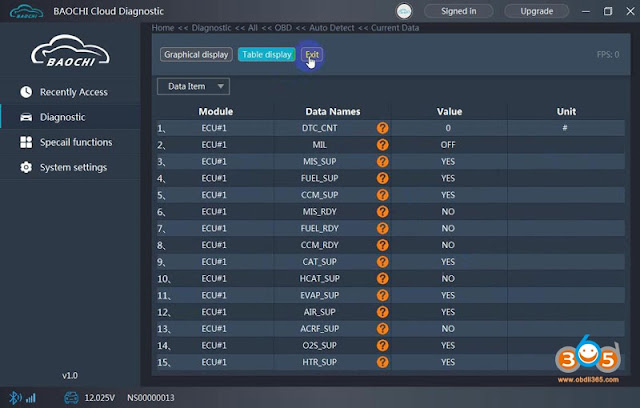Click the EVAP_SUP data name
Viewport: 640px width, 408px height.
(x=320, y=295)
